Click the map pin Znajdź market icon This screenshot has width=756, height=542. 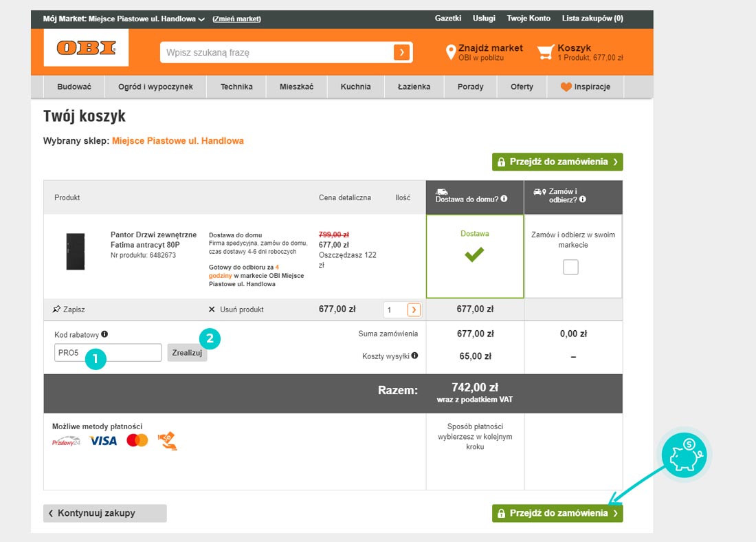pos(450,52)
